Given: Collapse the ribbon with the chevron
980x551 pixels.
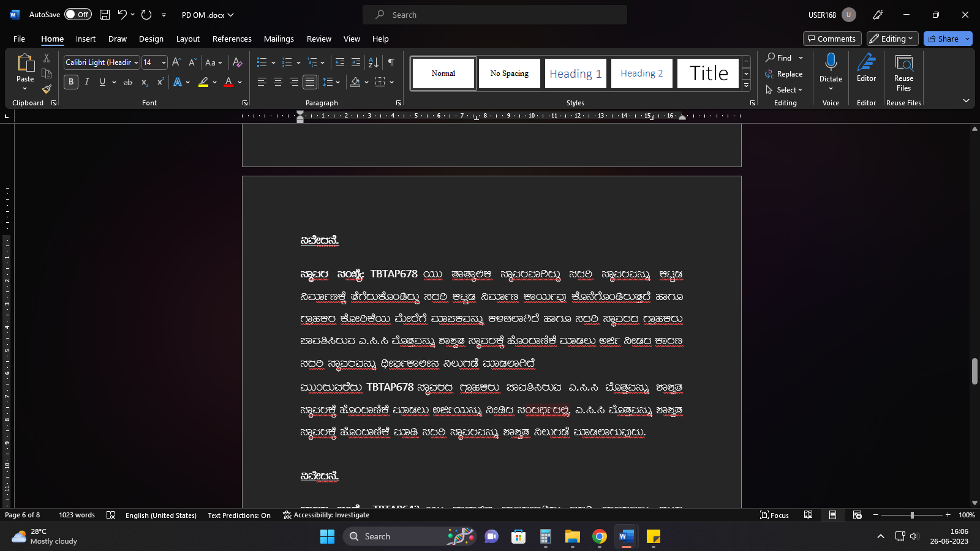Looking at the screenshot, I should click(966, 100).
